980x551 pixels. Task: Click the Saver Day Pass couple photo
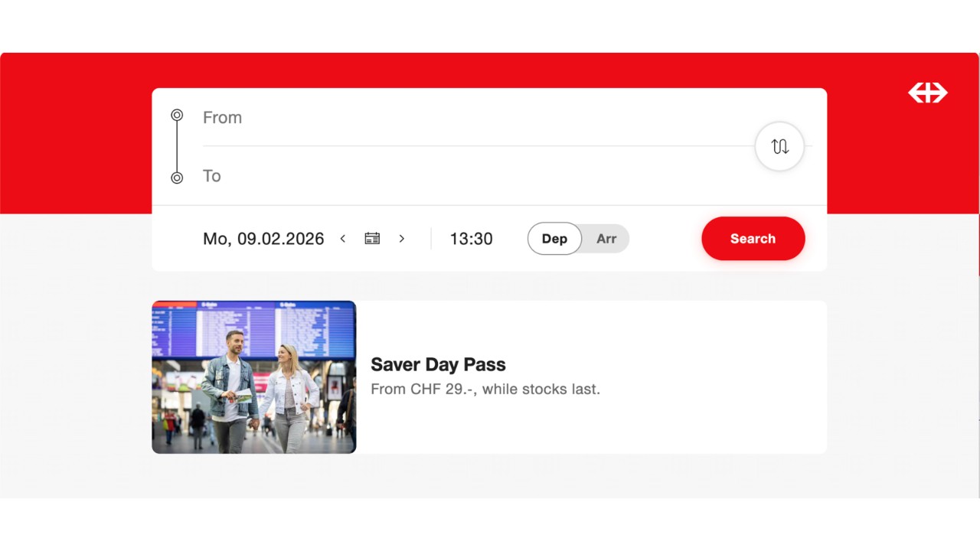(253, 377)
